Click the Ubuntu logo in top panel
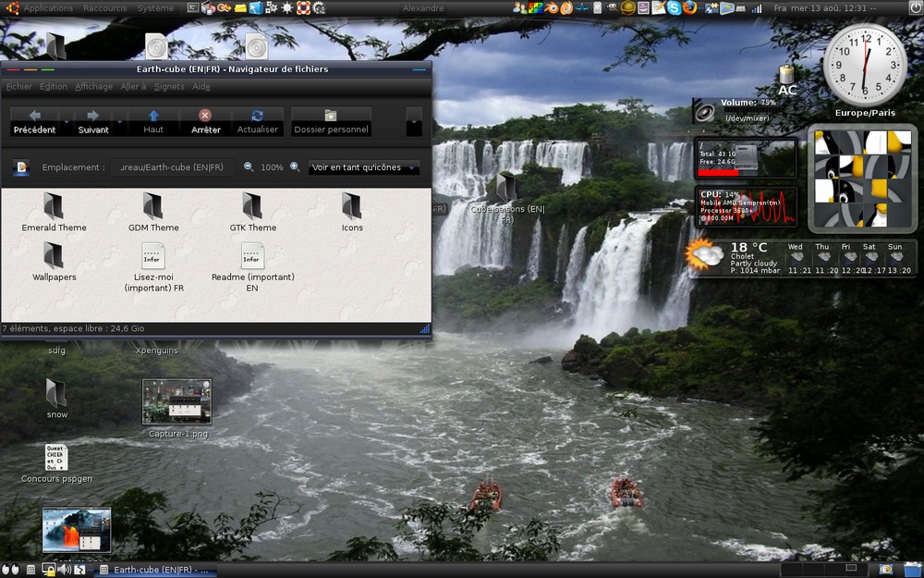Screen dimensions: 924x578 tap(12, 7)
